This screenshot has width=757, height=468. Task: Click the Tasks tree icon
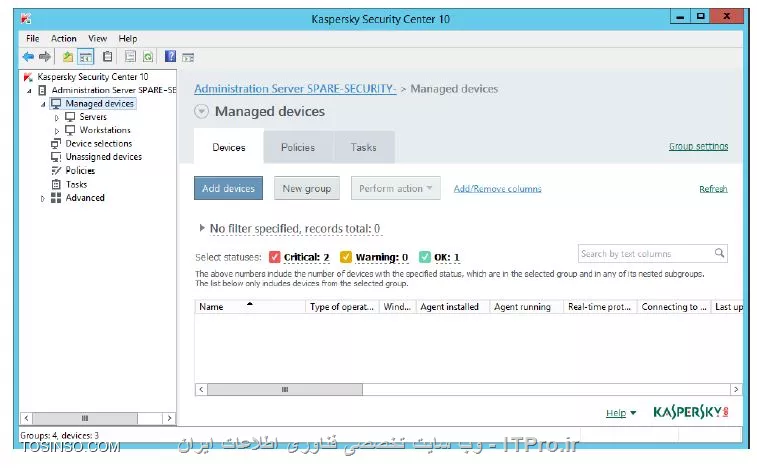click(x=56, y=184)
